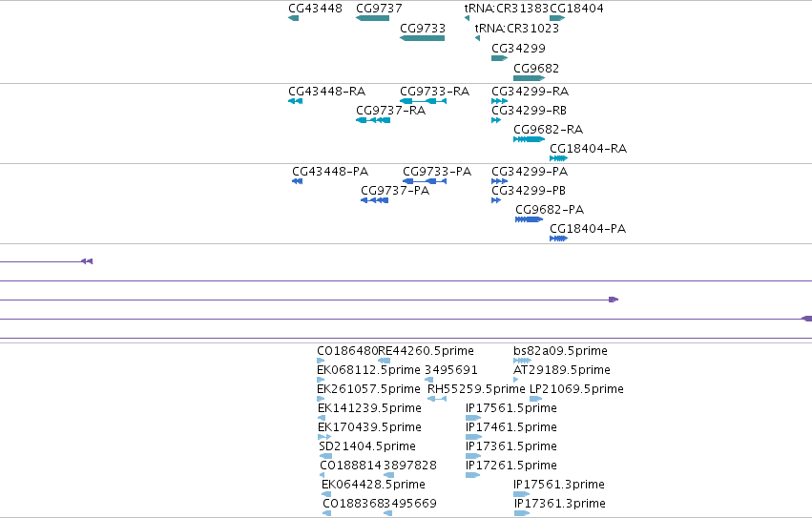The image size is (812, 518).
Task: Select the CG9737-RA transcript glyph
Action: coord(373,120)
